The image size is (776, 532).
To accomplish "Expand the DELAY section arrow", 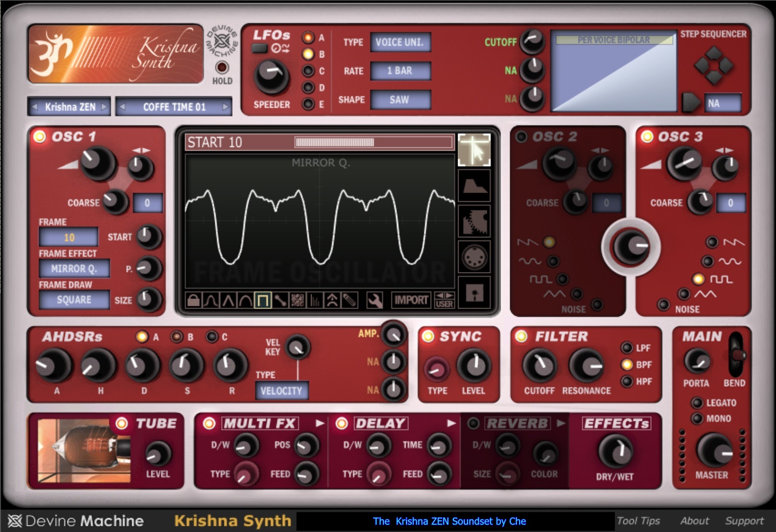I will tap(451, 423).
